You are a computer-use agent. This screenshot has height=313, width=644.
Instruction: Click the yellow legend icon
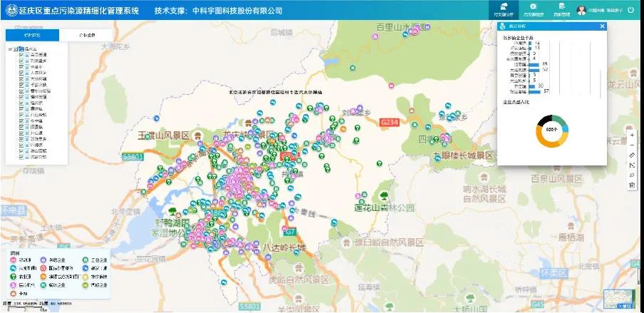tap(85, 277)
